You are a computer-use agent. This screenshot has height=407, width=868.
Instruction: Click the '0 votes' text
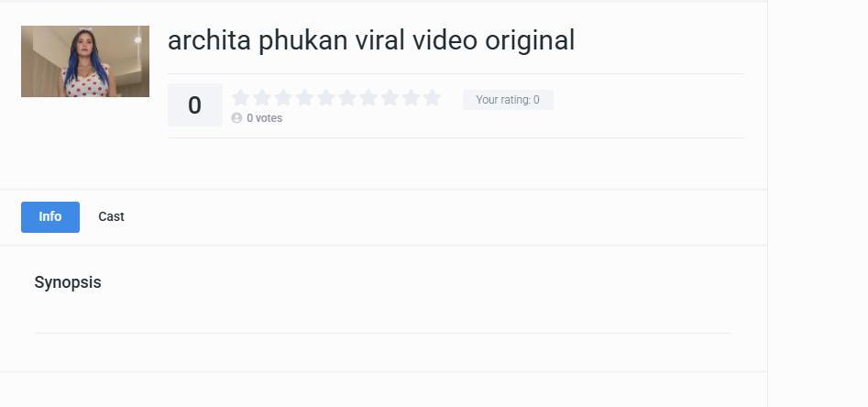[x=265, y=118]
